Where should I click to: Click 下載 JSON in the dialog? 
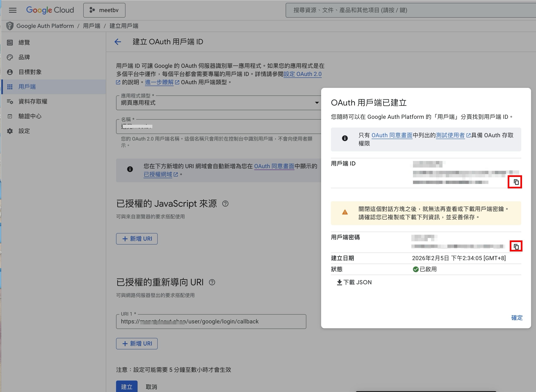point(354,282)
